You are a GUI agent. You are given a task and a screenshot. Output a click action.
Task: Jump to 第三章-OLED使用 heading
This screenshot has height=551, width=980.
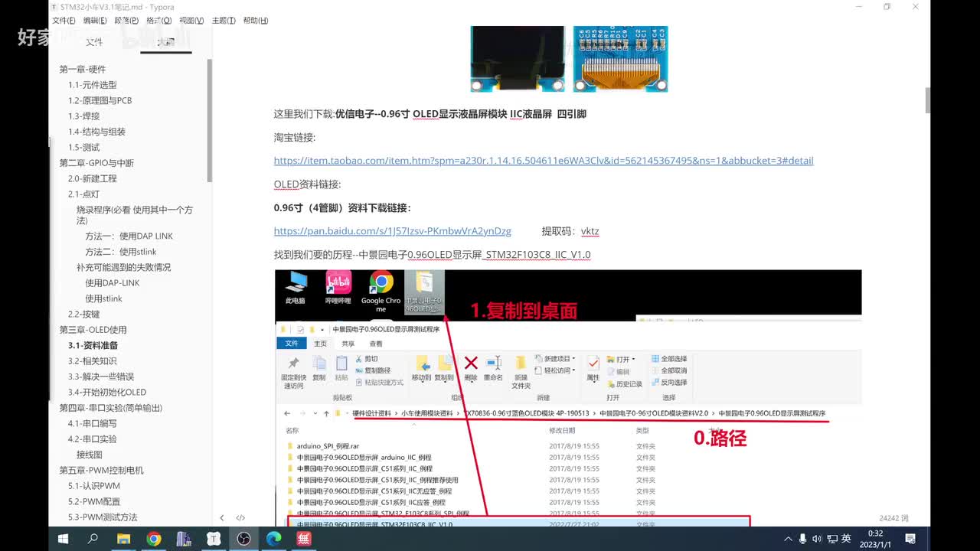[93, 330]
